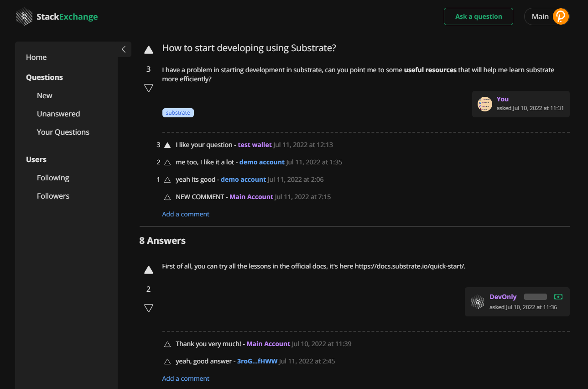588x389 pixels.
Task: Go to Unanswered questions in sidebar
Action: pos(58,114)
